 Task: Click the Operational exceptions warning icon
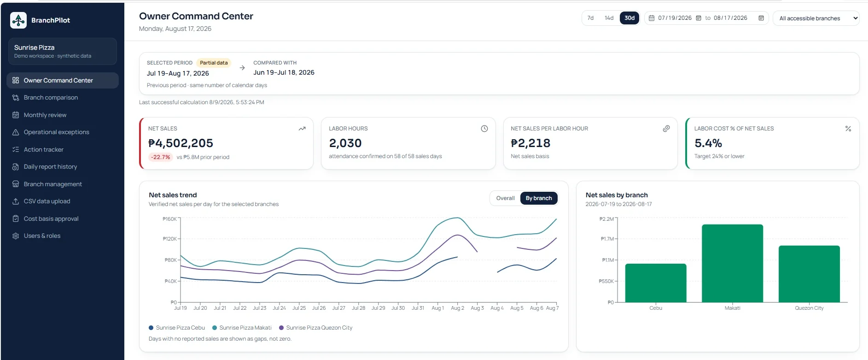click(16, 132)
